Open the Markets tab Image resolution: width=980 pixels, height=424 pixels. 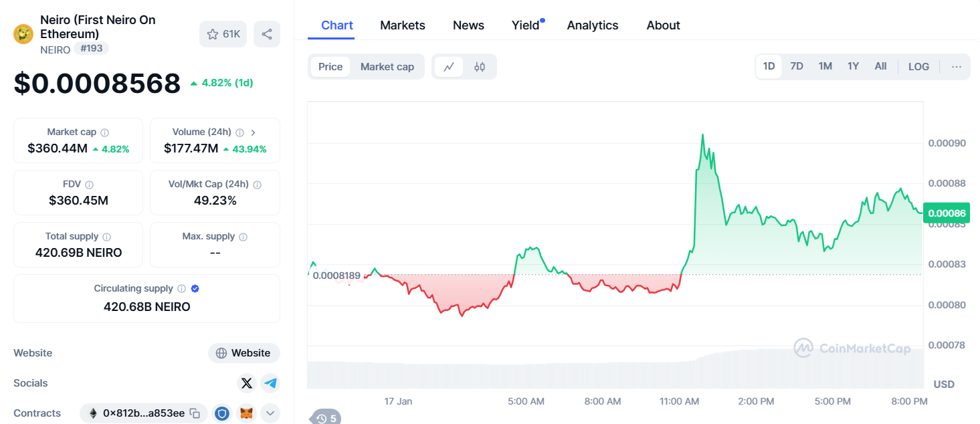(x=403, y=25)
